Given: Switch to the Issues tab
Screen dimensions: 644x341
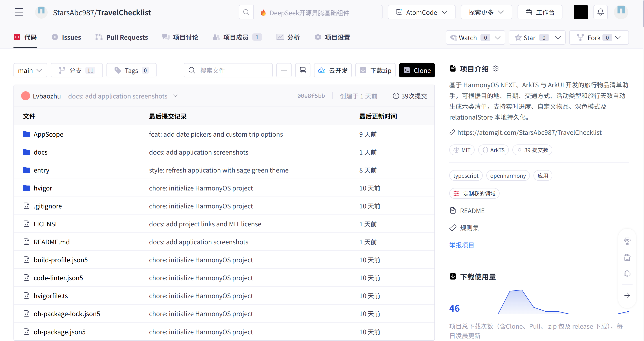Looking at the screenshot, I should point(66,37).
